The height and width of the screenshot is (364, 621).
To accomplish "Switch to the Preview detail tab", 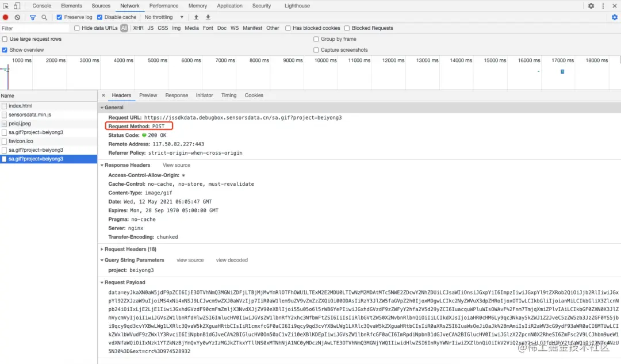I will 148,95.
